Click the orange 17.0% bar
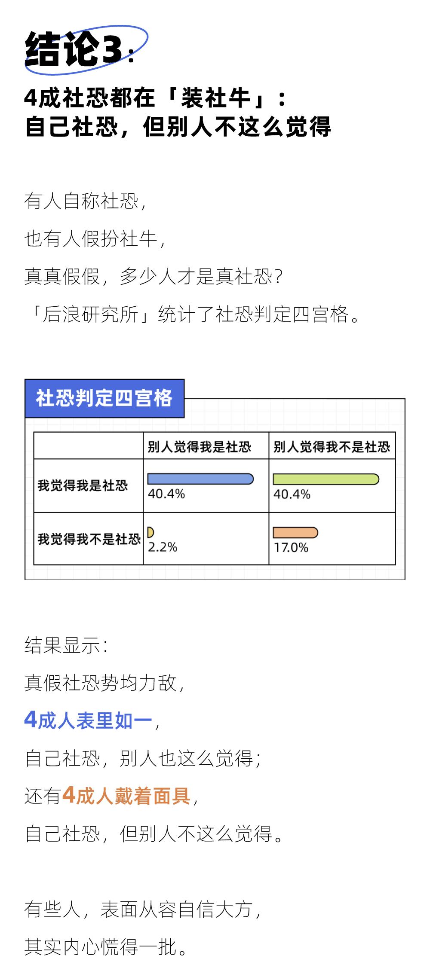Screen dimensions: 430x980 click(295, 532)
